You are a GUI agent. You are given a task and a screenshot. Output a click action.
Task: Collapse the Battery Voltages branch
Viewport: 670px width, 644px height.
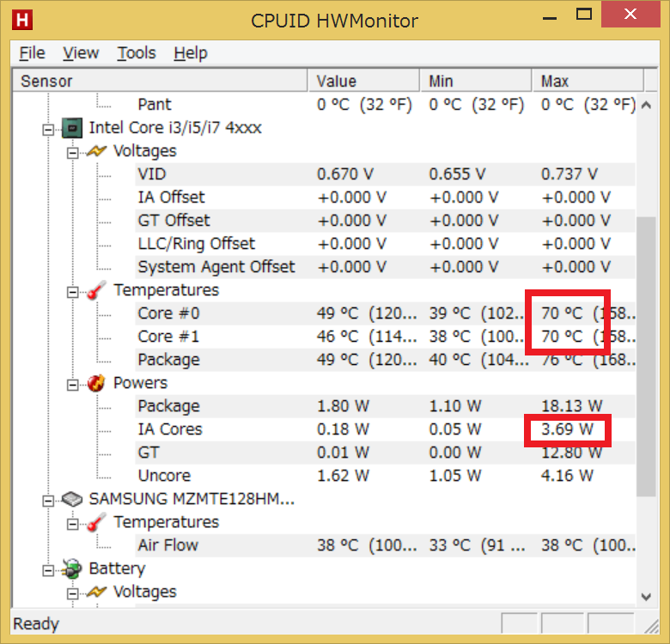click(73, 593)
